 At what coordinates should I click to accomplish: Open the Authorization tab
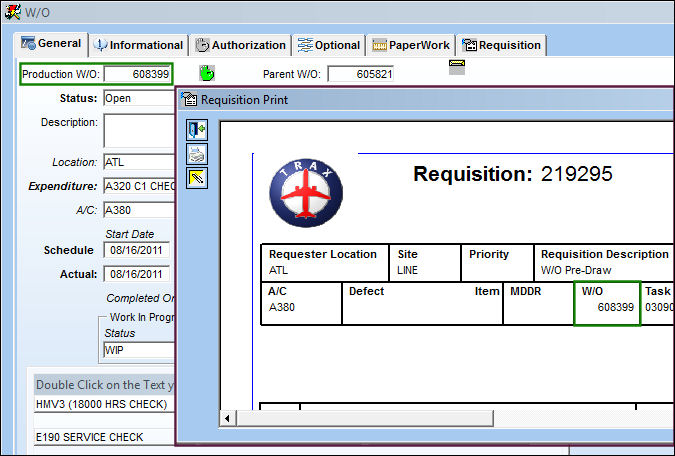tap(240, 45)
